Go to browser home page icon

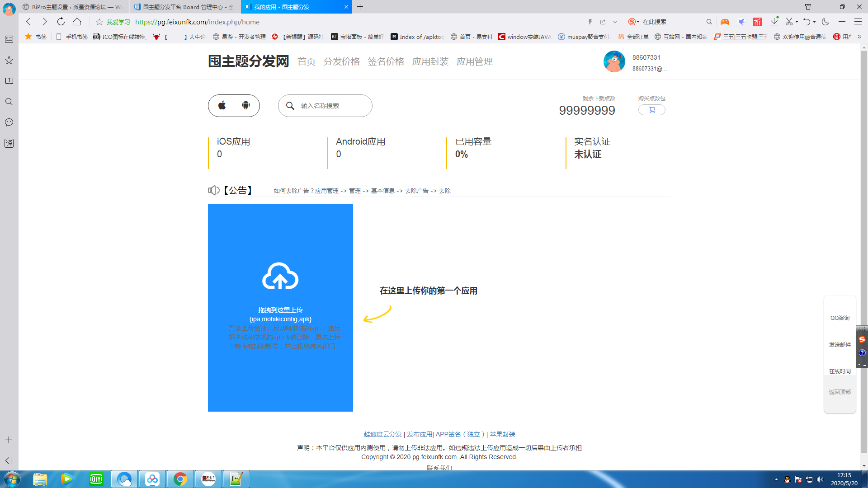coord(77,22)
